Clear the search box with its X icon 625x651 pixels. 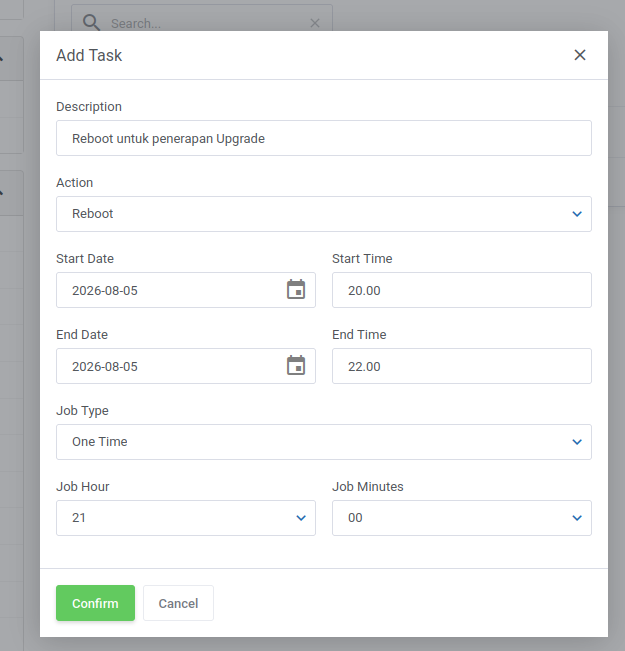pos(315,23)
